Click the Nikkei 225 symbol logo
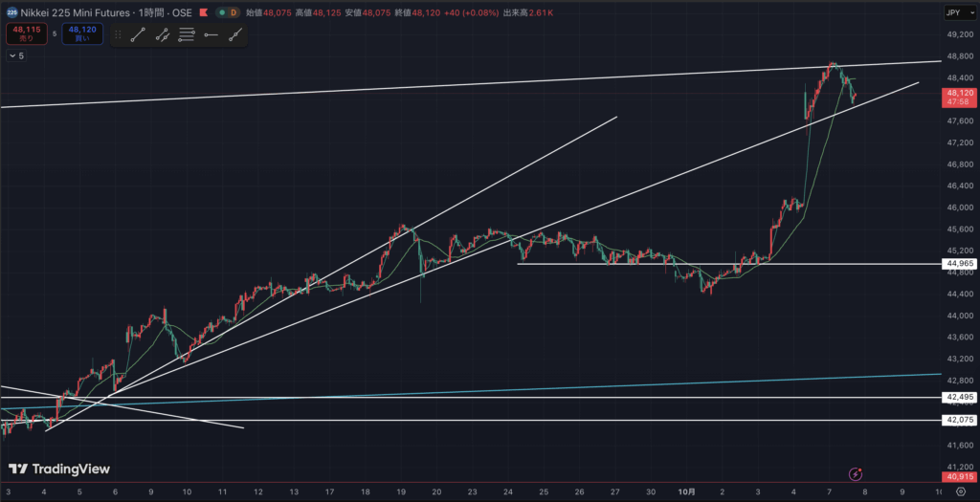Screen dimensions: 980x502 click(x=11, y=13)
